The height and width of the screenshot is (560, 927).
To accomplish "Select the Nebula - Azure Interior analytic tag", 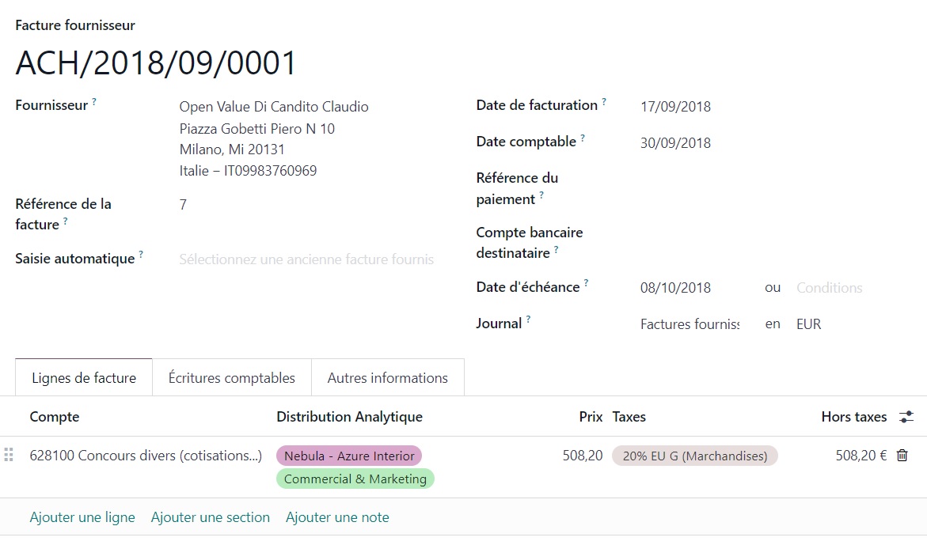I will point(348,456).
